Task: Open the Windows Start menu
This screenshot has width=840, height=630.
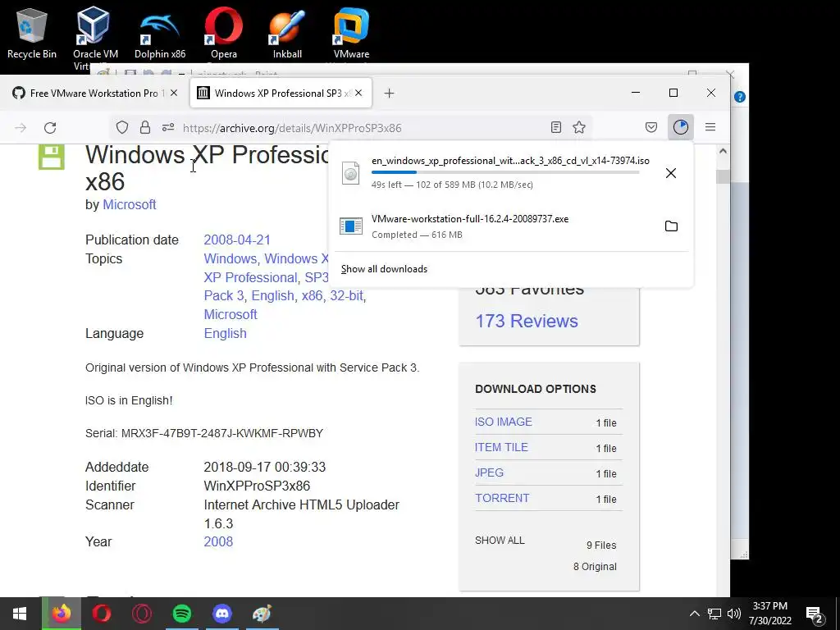Action: tap(20, 614)
